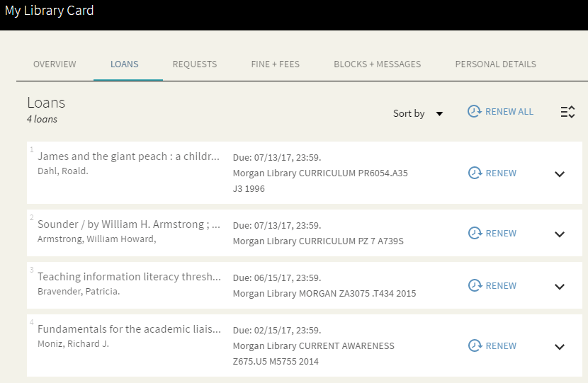588x383 pixels.
Task: Click location text Morgan Library CURRENT AWARENESS
Action: (314, 346)
